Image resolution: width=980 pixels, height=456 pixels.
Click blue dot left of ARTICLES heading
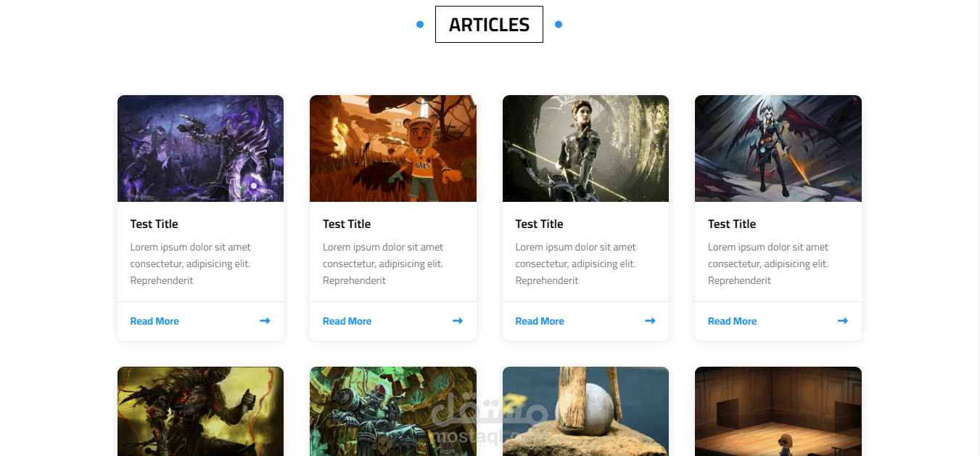[x=420, y=25]
